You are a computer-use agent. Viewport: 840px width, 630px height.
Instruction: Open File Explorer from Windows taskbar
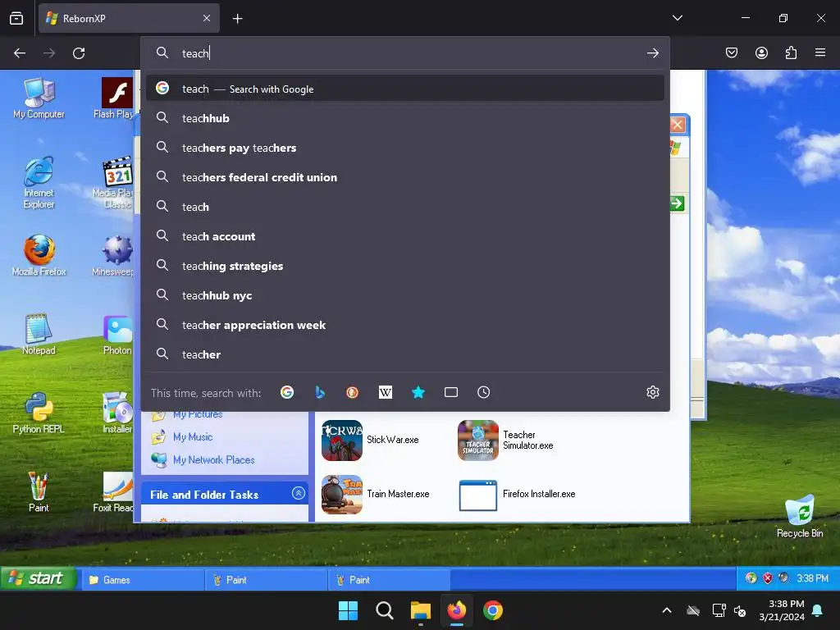[x=421, y=610]
